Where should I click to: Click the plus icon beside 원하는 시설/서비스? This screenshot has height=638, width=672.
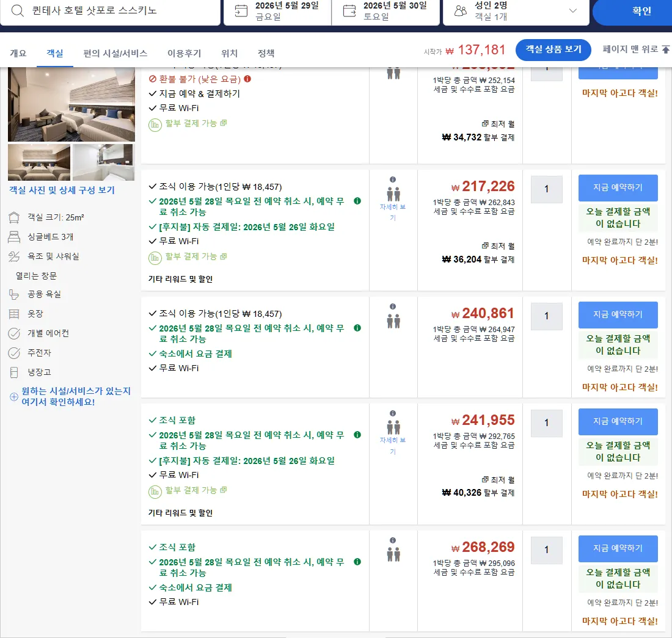coord(13,396)
